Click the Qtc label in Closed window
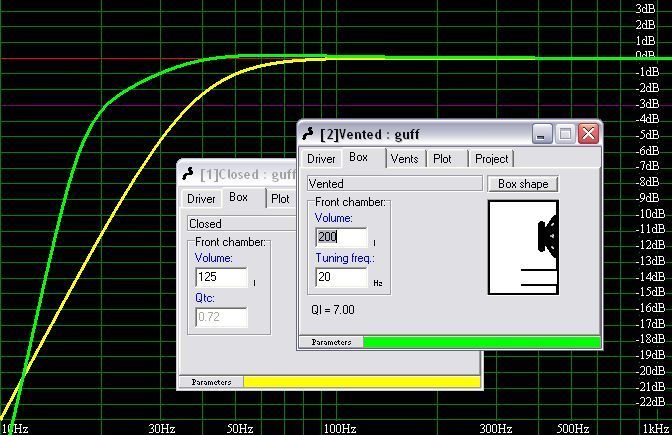Image resolution: width=672 pixels, height=435 pixels. pos(205,298)
